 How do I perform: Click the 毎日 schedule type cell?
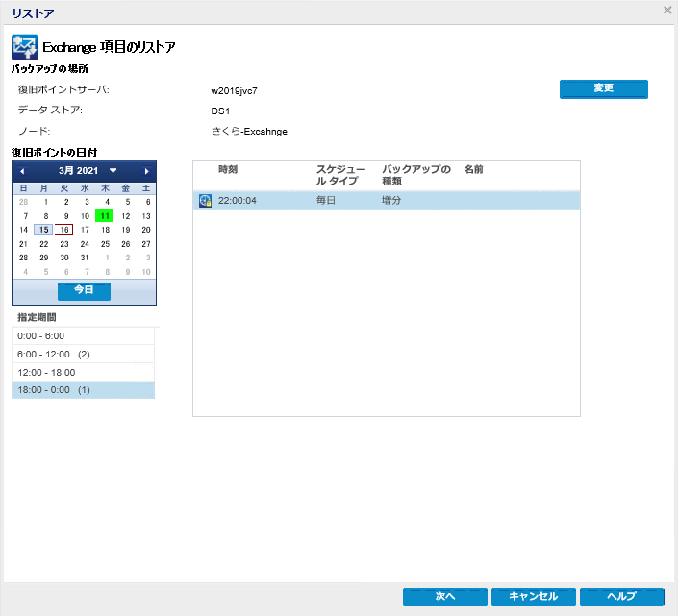point(326,201)
